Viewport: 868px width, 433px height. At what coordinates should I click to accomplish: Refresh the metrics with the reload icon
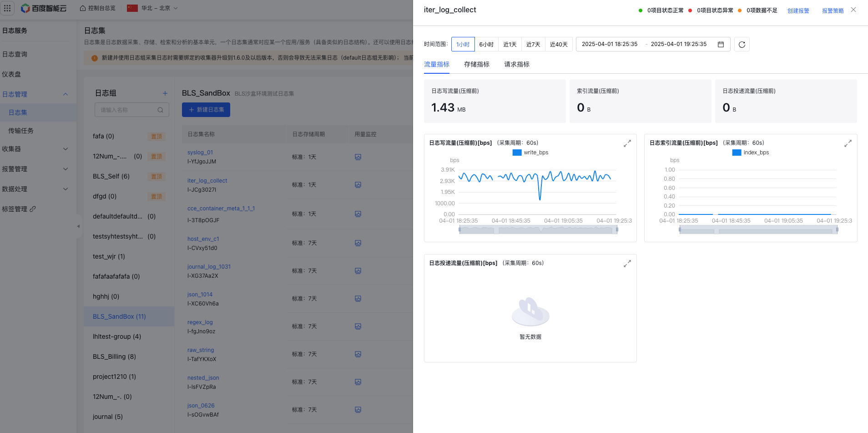pos(742,44)
